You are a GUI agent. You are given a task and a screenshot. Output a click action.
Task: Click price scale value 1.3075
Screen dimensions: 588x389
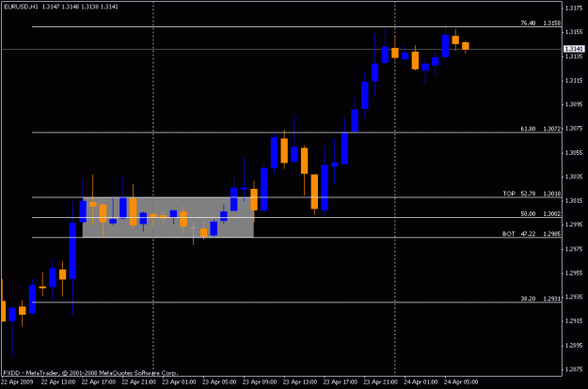(574, 128)
